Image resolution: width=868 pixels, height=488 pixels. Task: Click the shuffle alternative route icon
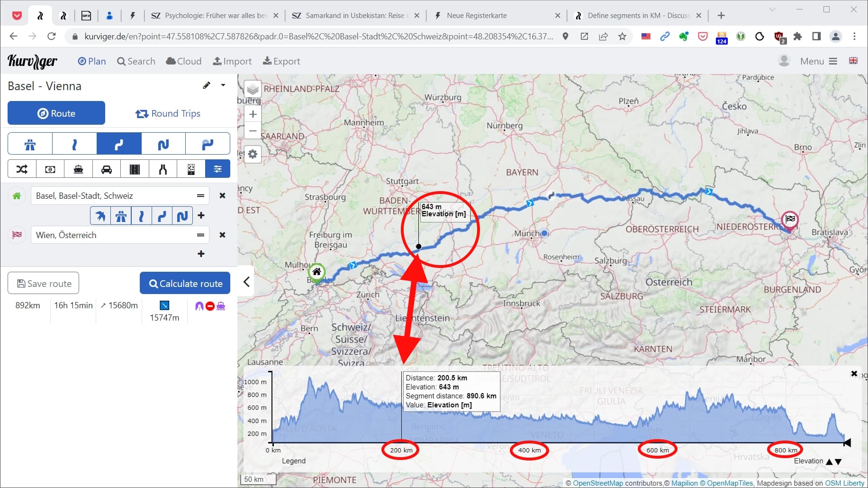(x=22, y=169)
